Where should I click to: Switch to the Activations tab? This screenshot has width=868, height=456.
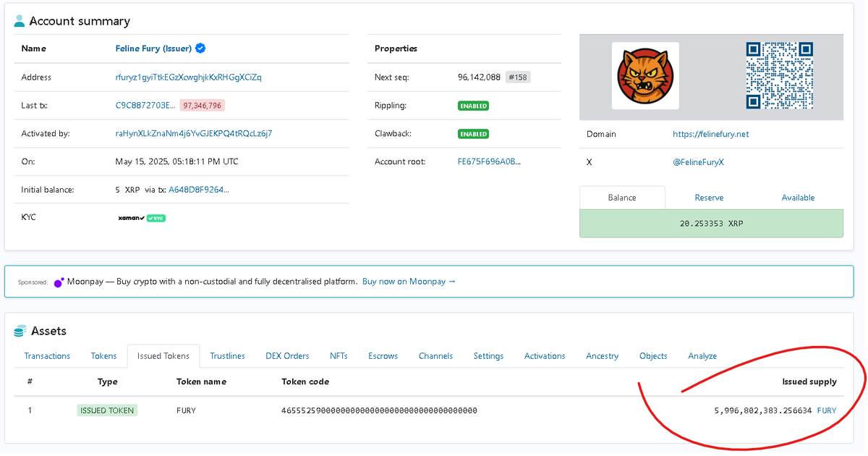click(x=545, y=356)
